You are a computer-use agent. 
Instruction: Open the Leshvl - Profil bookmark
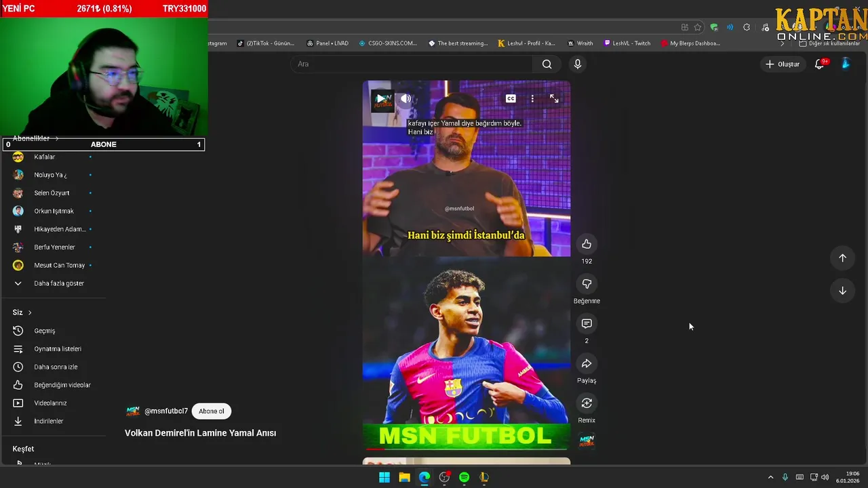[x=526, y=43]
